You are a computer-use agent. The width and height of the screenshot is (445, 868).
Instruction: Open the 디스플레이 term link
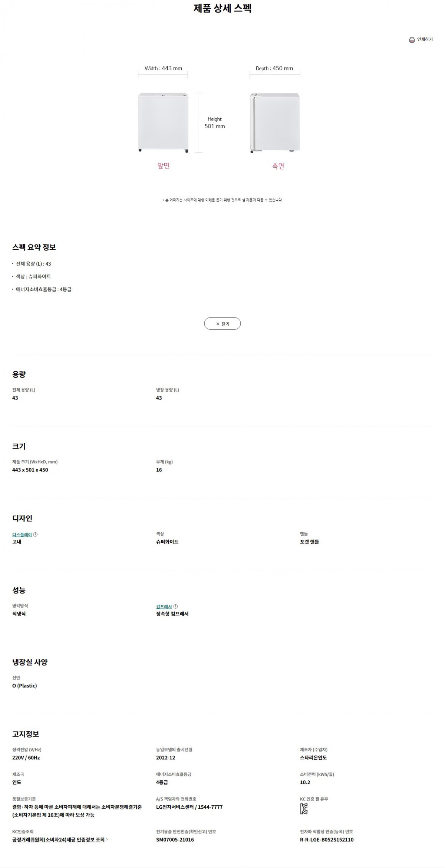click(22, 535)
